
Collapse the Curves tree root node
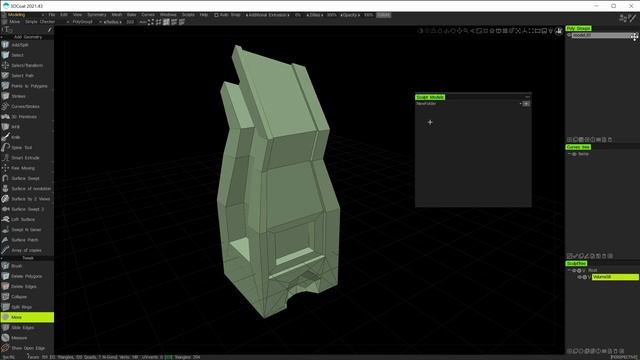[569, 154]
